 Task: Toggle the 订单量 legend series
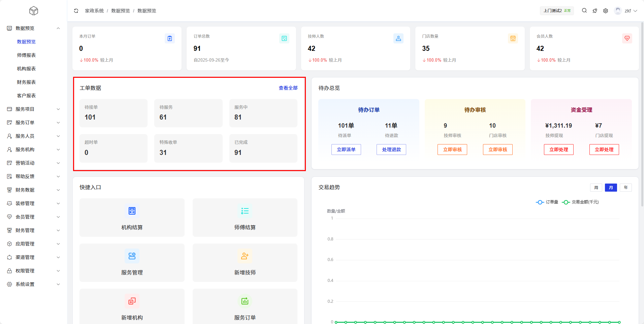(547, 202)
